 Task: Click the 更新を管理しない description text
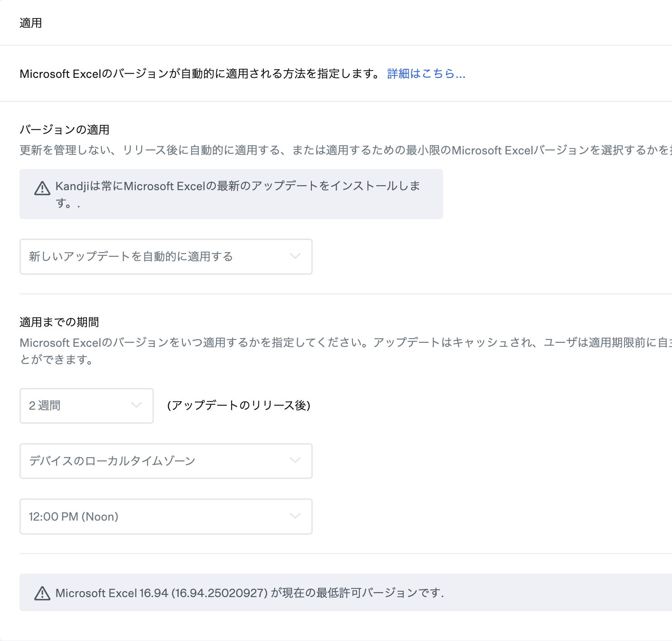pyautogui.click(x=346, y=150)
